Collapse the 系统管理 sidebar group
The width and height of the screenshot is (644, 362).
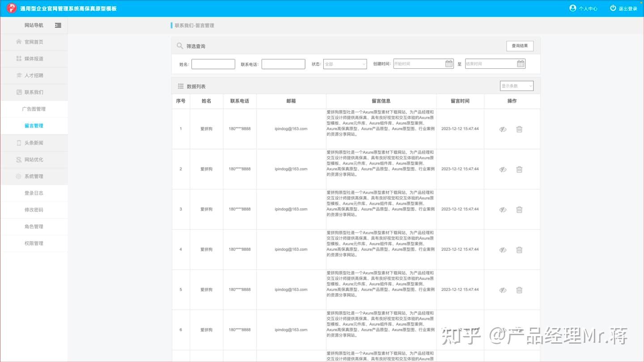click(x=34, y=177)
